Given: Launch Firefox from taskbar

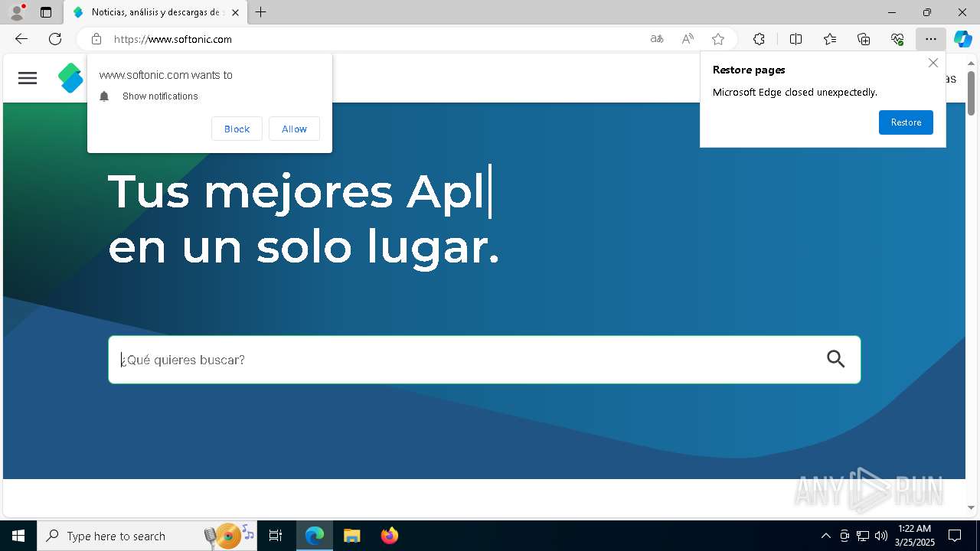Looking at the screenshot, I should 389,536.
